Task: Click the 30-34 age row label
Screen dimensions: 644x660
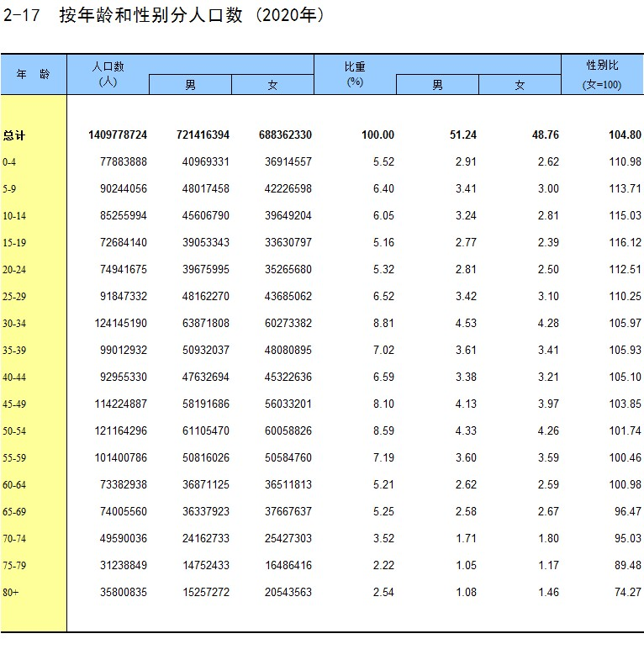Action: (x=14, y=324)
